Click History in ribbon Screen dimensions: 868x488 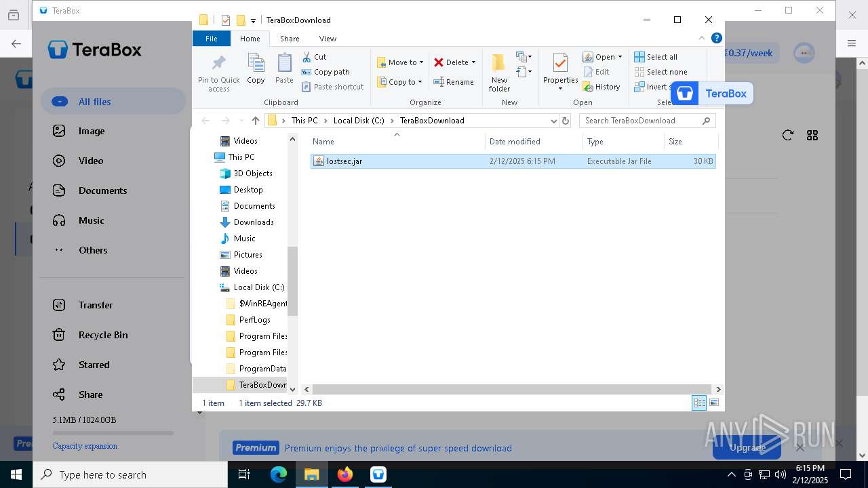(x=601, y=87)
